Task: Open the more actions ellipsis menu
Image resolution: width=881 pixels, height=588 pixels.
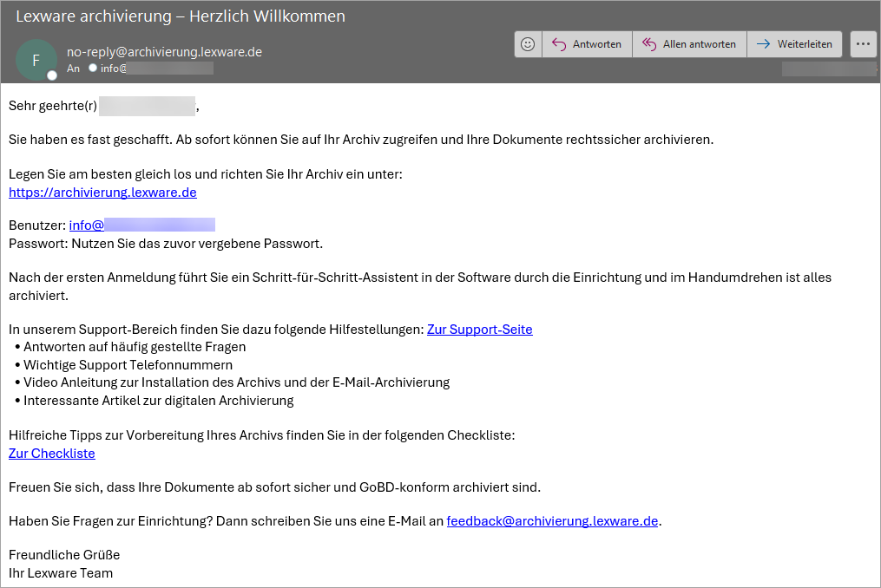Action: pyautogui.click(x=863, y=44)
